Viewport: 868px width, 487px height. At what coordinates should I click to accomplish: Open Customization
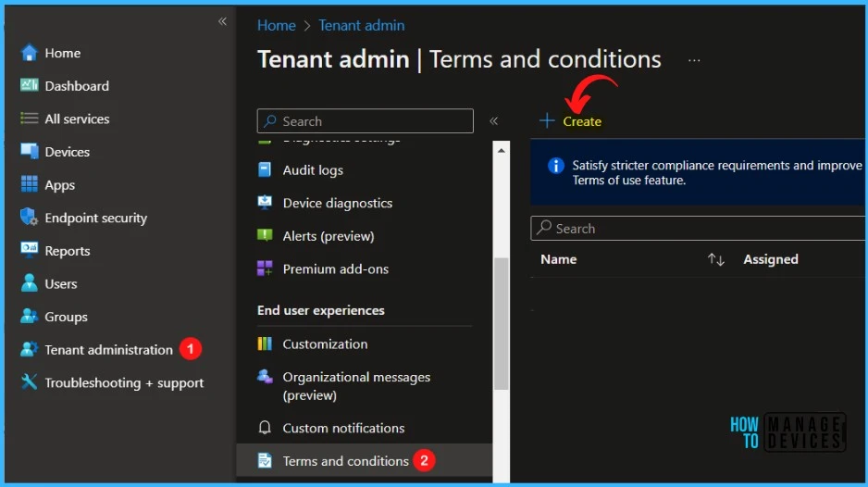[x=325, y=344]
